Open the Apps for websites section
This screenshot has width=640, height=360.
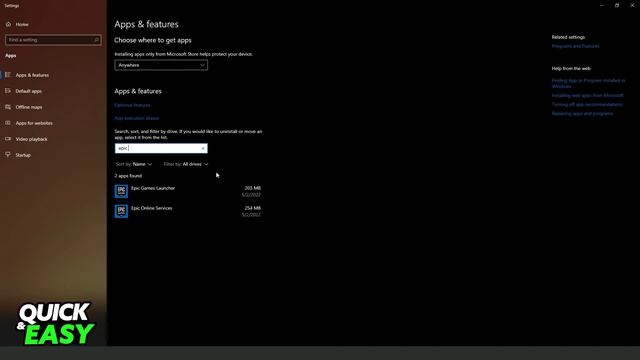tap(34, 123)
